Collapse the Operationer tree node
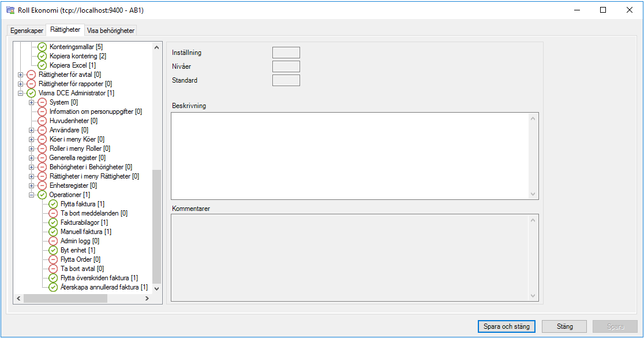The image size is (644, 338). [30, 195]
